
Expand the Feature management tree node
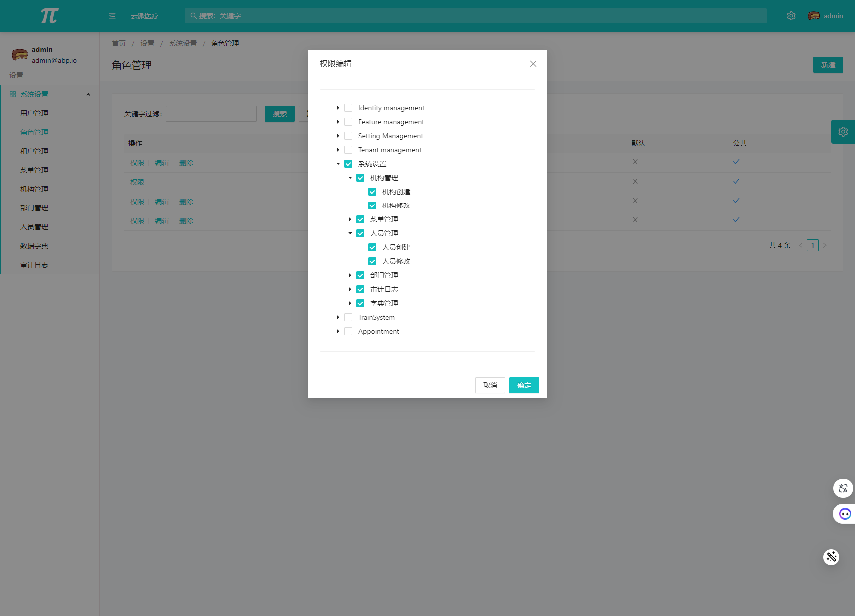tap(338, 122)
